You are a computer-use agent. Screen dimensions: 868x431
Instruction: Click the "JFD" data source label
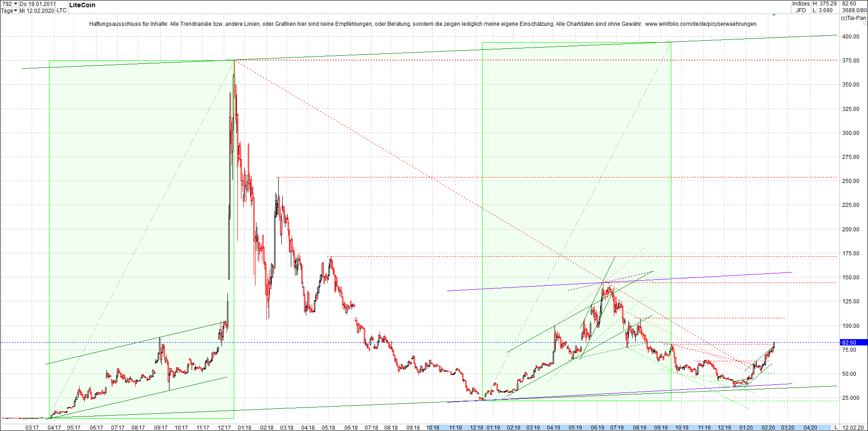[x=801, y=10]
